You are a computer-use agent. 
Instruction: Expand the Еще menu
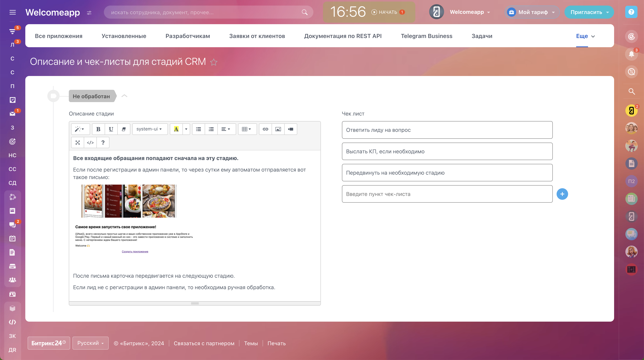[585, 36]
